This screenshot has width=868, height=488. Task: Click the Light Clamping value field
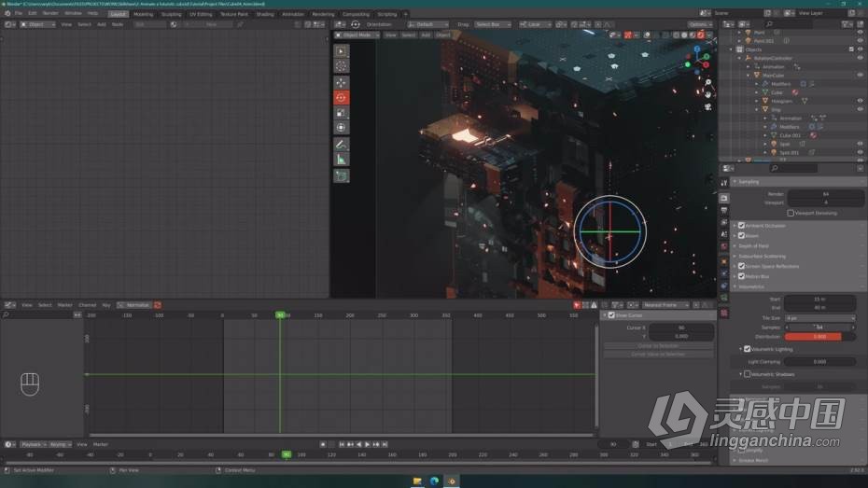819,362
